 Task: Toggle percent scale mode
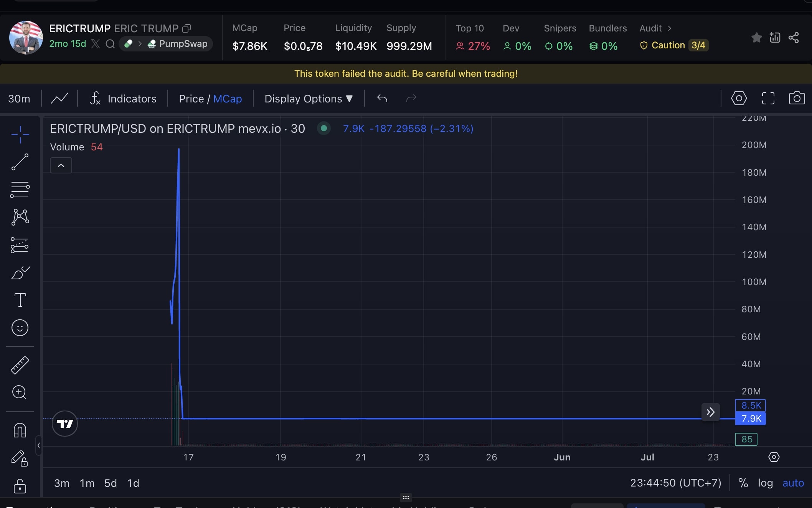point(743,483)
